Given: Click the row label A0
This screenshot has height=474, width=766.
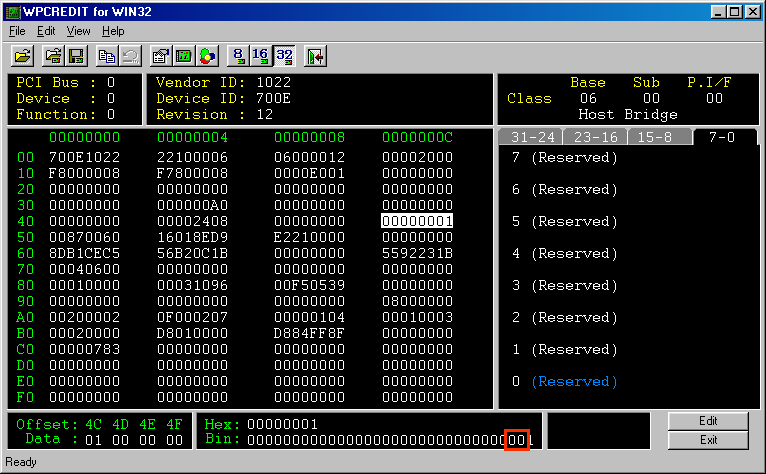Looking at the screenshot, I should 25,317.
